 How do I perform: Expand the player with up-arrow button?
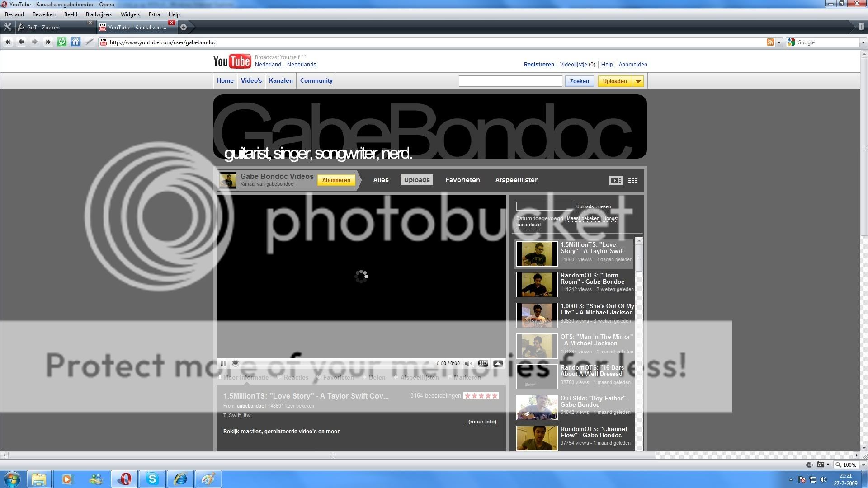pos(498,363)
